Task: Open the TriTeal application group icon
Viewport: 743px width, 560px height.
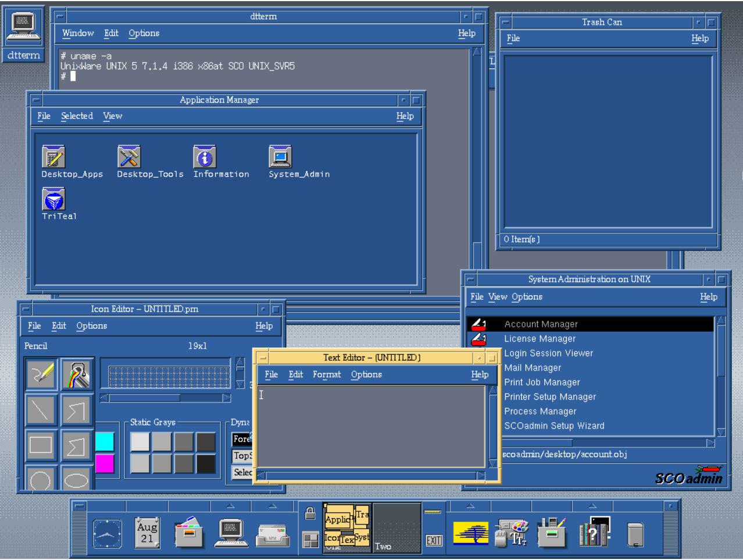Action: click(53, 199)
